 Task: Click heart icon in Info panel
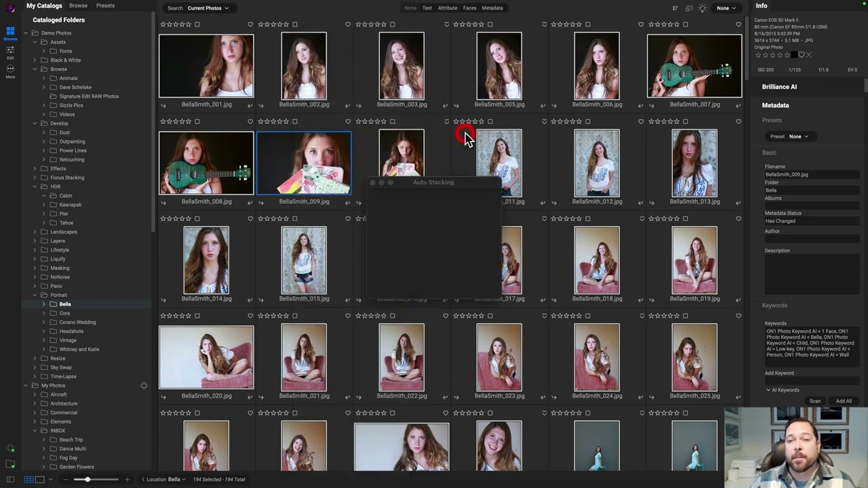click(x=801, y=55)
